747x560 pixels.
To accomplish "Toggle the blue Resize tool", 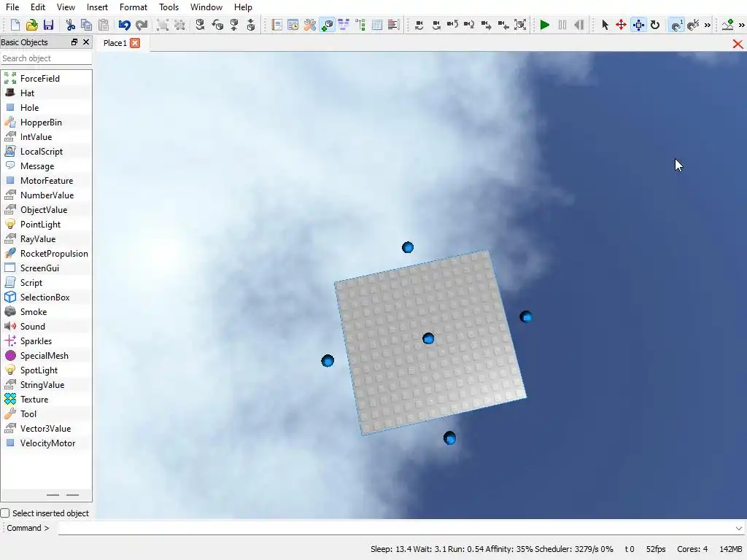I will coord(638,25).
